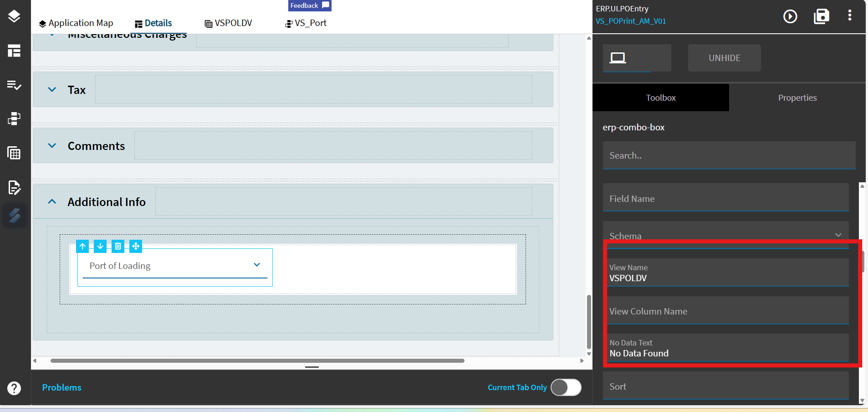Move Port of Loading control down
Viewport: 868px width, 412px height.
[100, 246]
